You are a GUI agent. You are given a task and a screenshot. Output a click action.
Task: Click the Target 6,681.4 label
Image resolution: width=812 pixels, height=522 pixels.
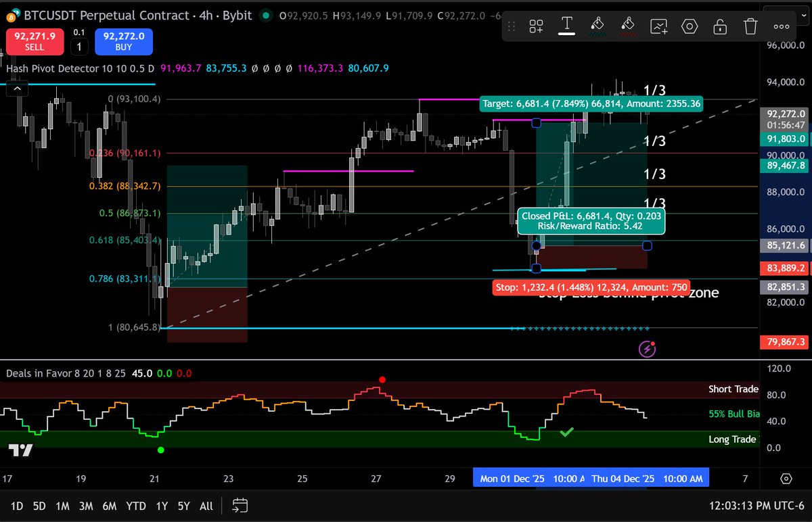(x=592, y=103)
